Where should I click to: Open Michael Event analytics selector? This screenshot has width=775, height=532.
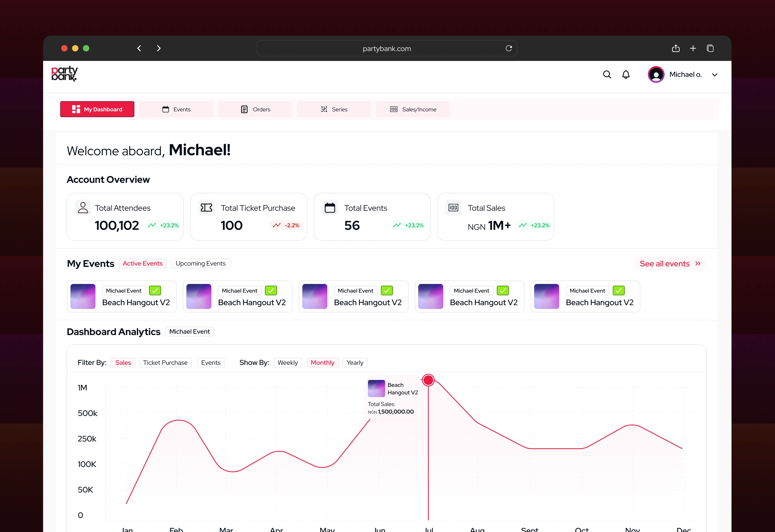189,331
